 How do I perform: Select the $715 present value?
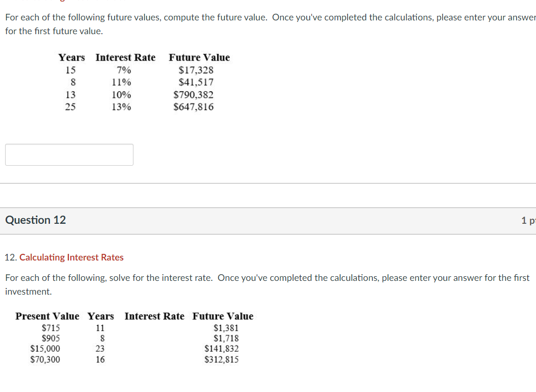(x=51, y=328)
